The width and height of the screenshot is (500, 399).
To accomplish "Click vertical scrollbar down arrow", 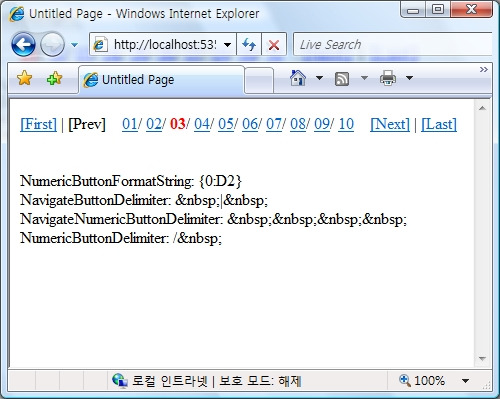I will click(x=482, y=359).
